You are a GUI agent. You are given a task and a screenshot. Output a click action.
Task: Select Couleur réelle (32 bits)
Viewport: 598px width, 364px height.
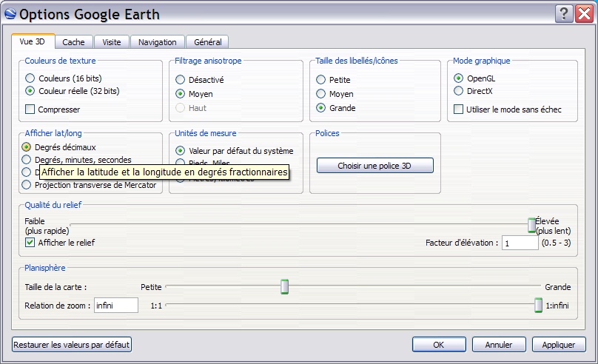click(72, 91)
